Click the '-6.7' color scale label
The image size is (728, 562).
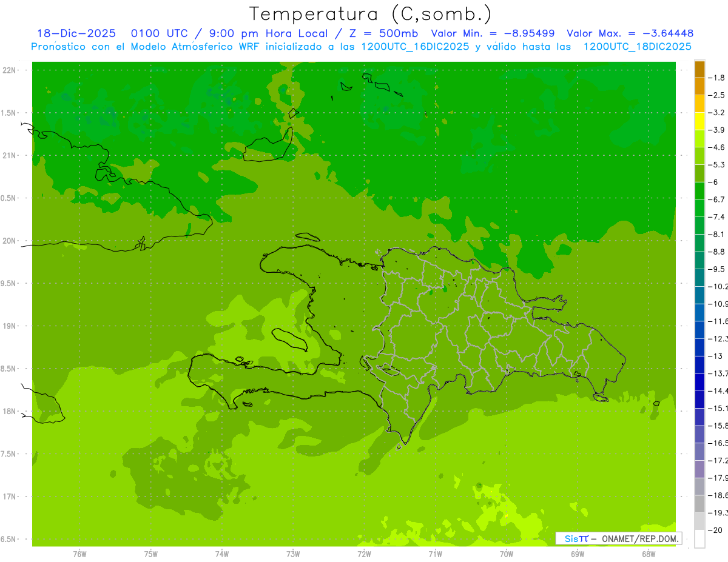click(717, 199)
